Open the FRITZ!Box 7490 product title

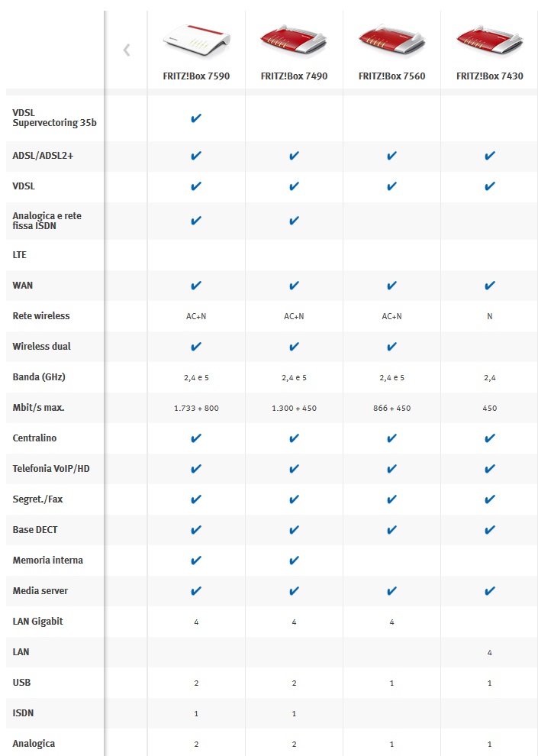(294, 76)
